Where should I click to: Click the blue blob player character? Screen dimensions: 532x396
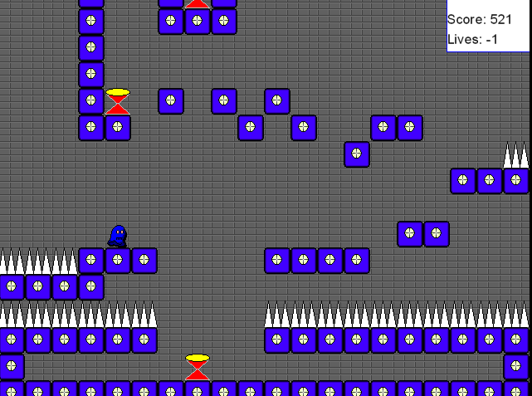coord(118,236)
